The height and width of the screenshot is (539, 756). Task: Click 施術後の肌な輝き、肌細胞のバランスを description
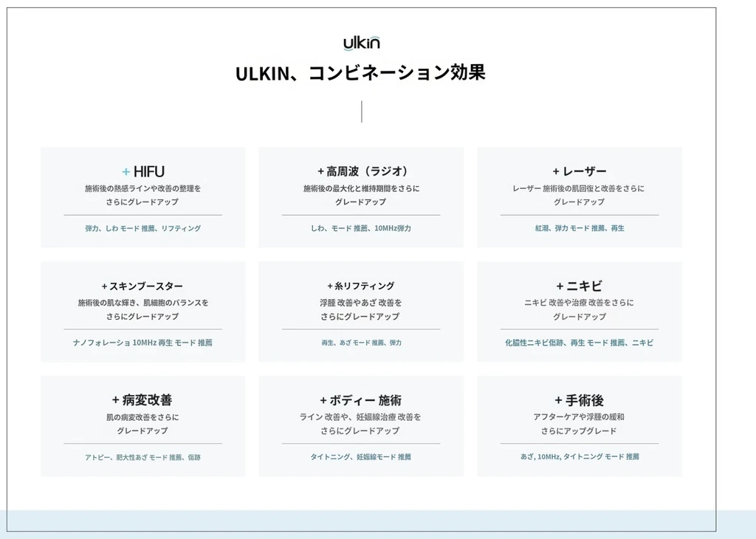[x=142, y=302]
